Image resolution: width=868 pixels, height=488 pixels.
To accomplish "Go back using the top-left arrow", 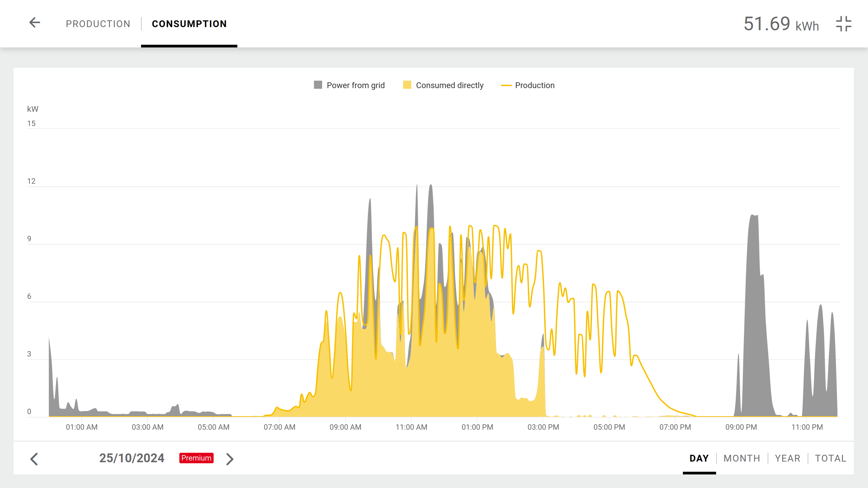I will tap(35, 23).
